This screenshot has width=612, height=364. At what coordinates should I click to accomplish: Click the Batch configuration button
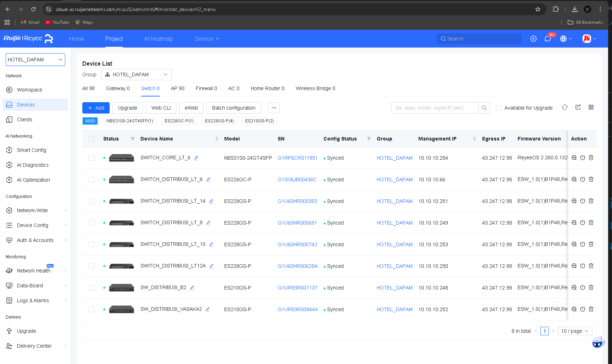coord(233,108)
